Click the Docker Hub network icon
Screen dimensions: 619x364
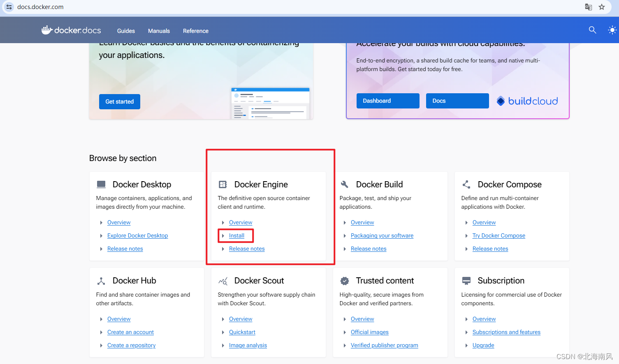(101, 281)
